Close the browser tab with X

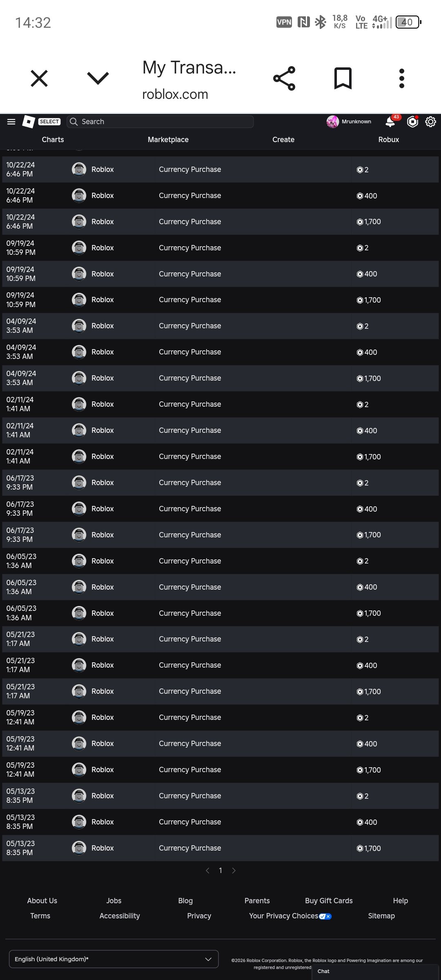pyautogui.click(x=39, y=78)
